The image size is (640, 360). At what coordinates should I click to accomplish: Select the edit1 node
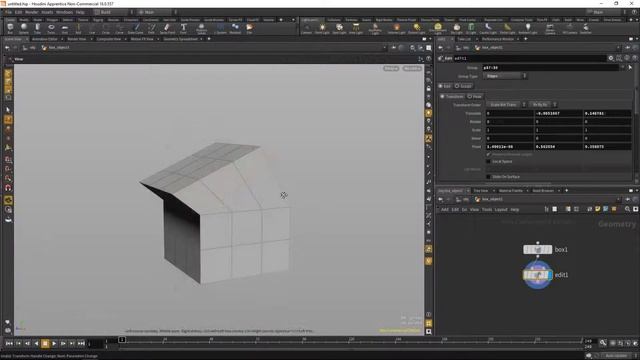click(538, 275)
